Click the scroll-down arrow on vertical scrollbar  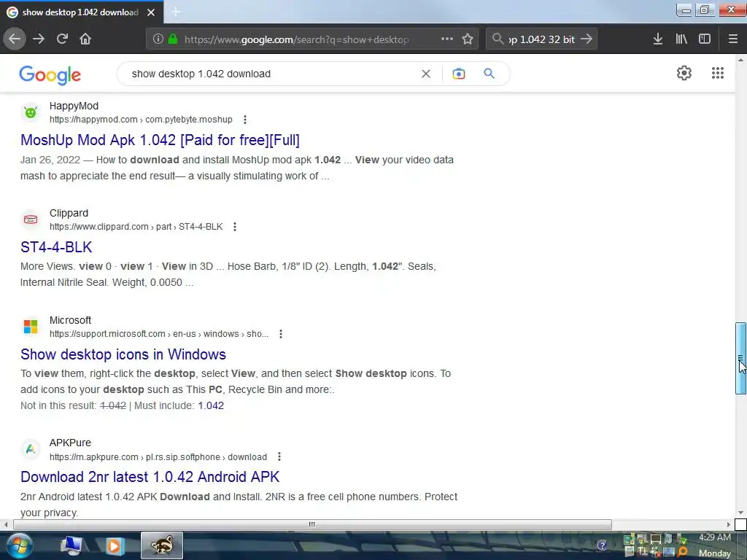[740, 513]
